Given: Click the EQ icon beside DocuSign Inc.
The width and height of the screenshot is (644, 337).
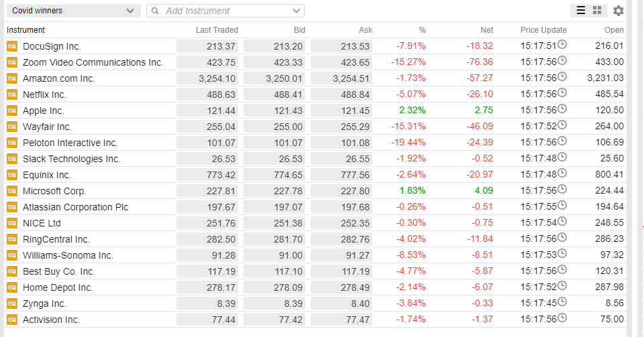Looking at the screenshot, I should (11, 46).
